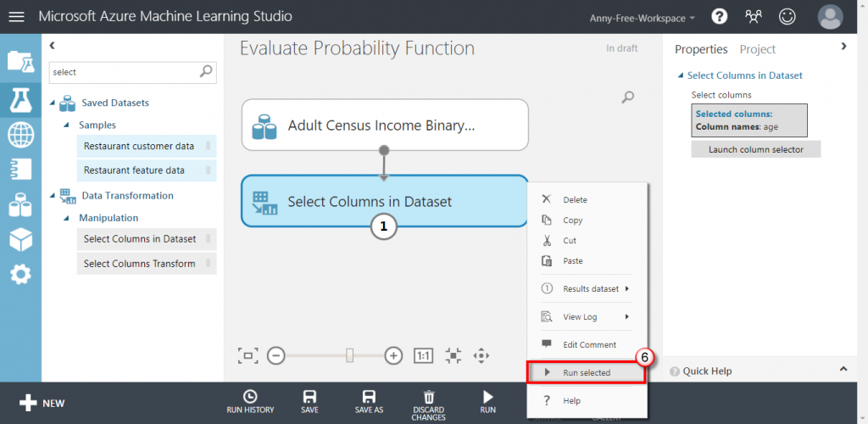Select Select Columns Transform palette item
Image resolution: width=868 pixels, height=424 pixels.
point(146,264)
